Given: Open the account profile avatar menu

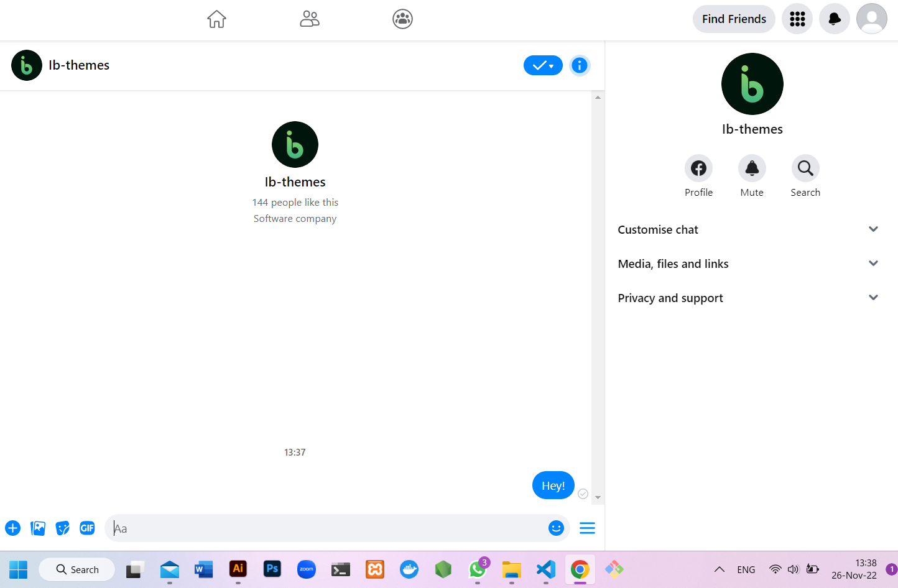Looking at the screenshot, I should [872, 19].
